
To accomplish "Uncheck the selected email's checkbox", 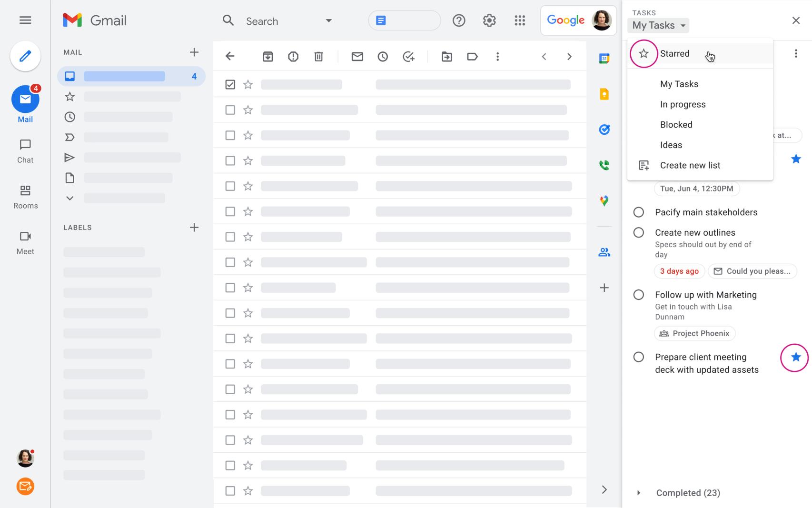I will [x=230, y=84].
